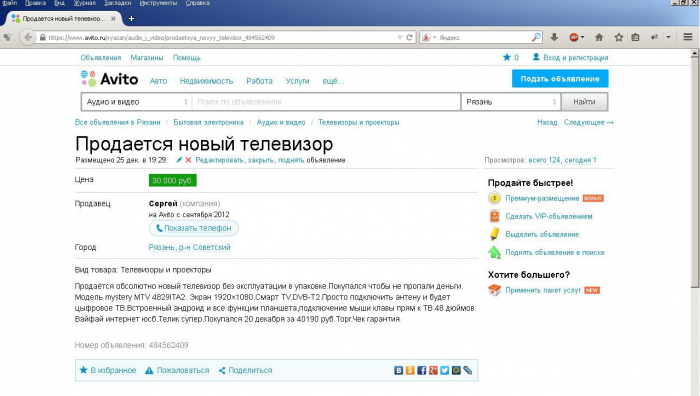Click 'Помощь' header link
700x396 pixels.
[x=187, y=58]
